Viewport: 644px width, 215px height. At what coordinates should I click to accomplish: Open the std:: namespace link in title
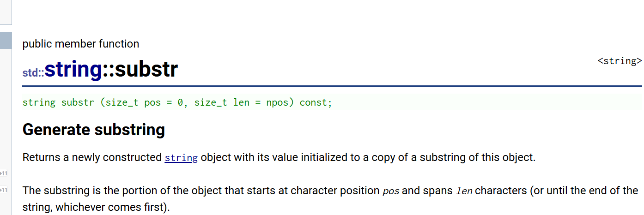pyautogui.click(x=33, y=73)
